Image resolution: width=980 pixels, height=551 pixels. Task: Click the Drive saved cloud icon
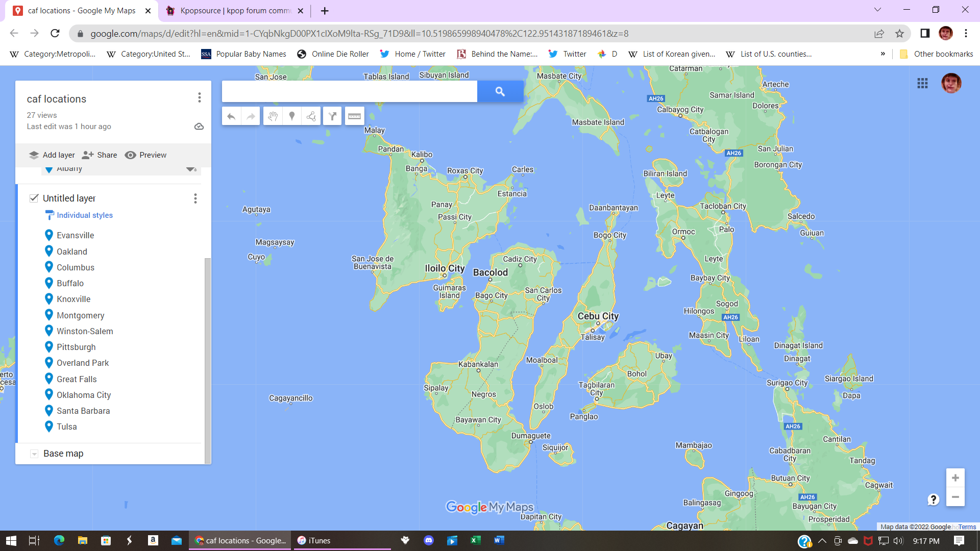point(199,127)
